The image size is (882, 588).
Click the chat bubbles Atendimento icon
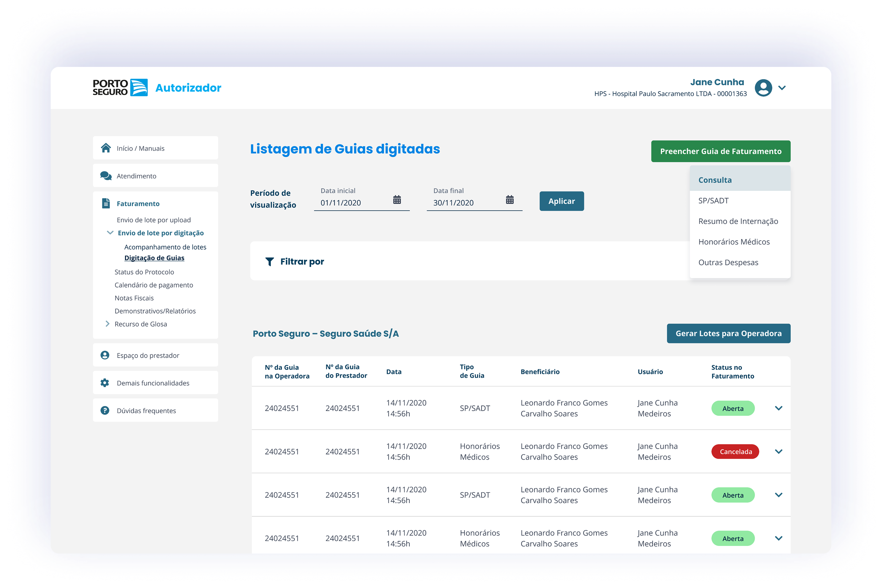coord(106,175)
